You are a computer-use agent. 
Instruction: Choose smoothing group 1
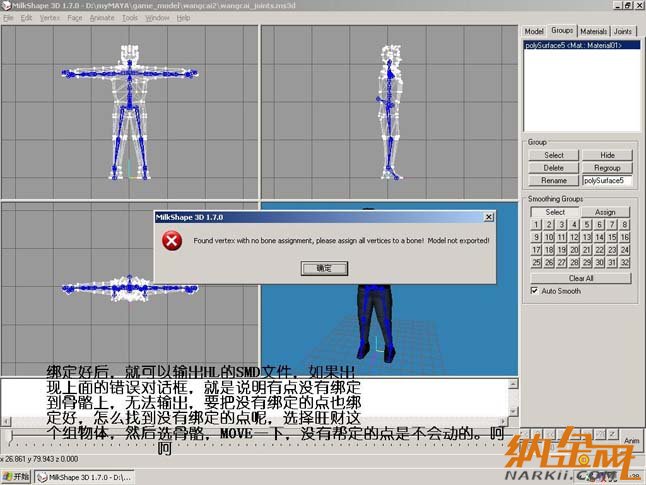point(536,225)
